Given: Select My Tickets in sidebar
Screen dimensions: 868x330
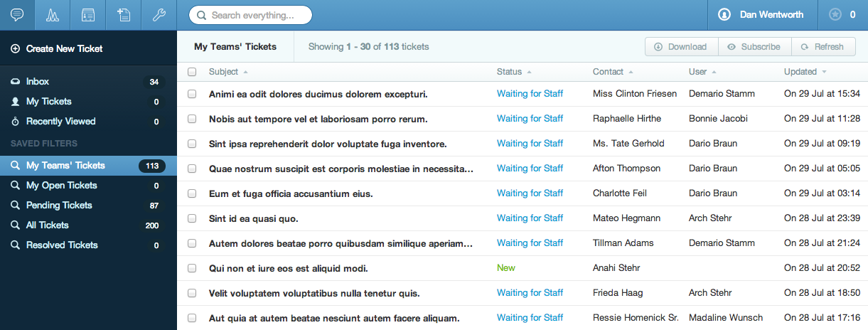Looking at the screenshot, I should [88, 102].
